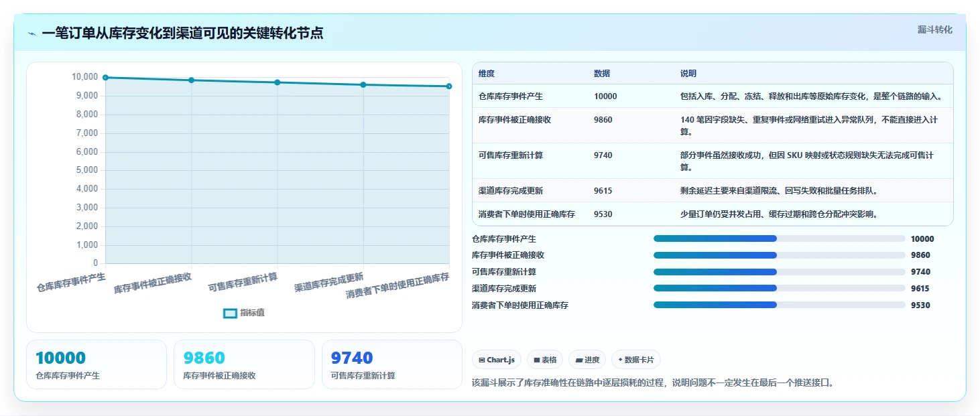Click the page title 一笔订单从库存变化

tap(182, 33)
